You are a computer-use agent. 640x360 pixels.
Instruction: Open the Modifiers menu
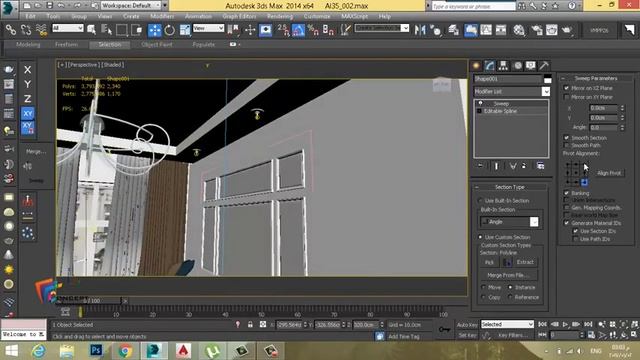(162, 16)
